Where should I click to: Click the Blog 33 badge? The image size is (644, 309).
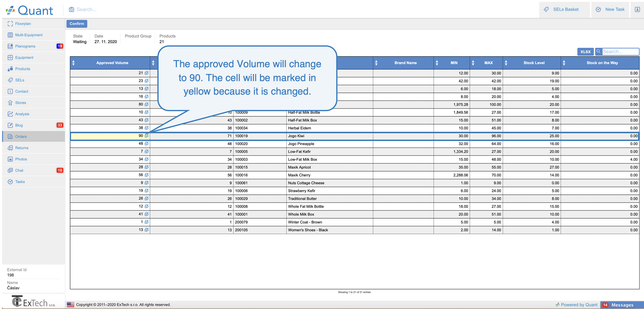60,125
